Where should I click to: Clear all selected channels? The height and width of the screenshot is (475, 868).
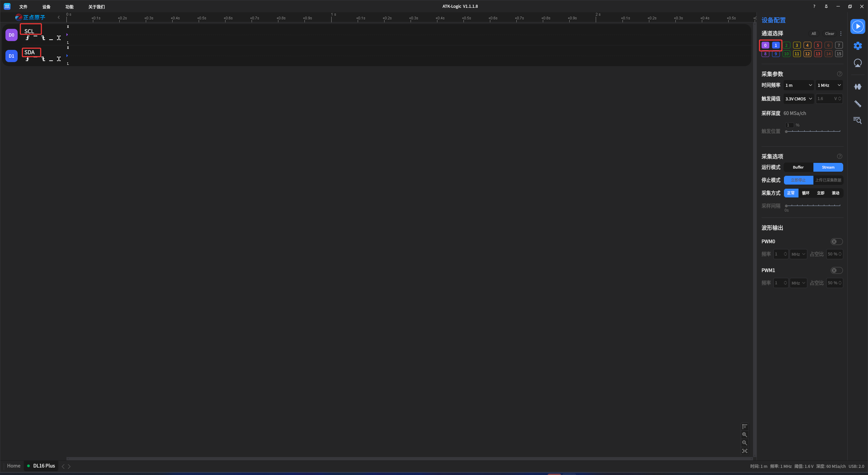829,34
